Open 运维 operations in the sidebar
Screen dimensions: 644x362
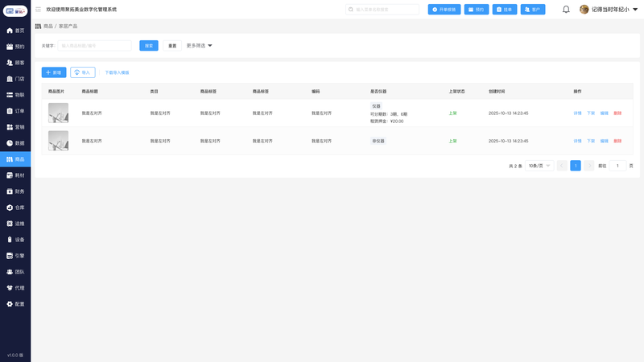pos(15,224)
